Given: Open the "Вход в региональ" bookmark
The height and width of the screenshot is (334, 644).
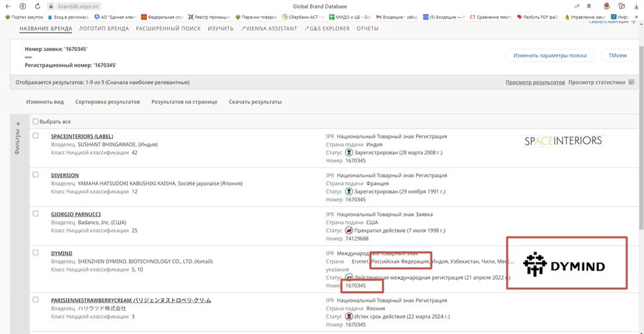Looking at the screenshot, I should coord(69,17).
